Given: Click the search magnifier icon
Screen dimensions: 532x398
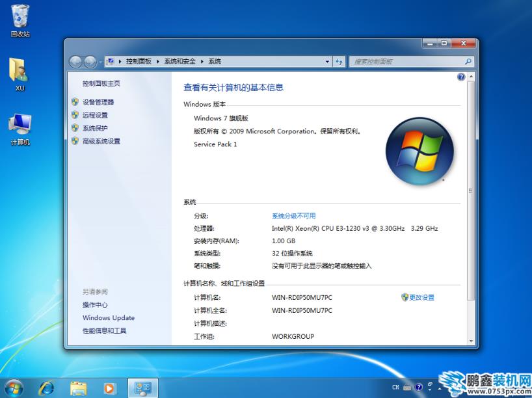Looking at the screenshot, I should [x=468, y=61].
